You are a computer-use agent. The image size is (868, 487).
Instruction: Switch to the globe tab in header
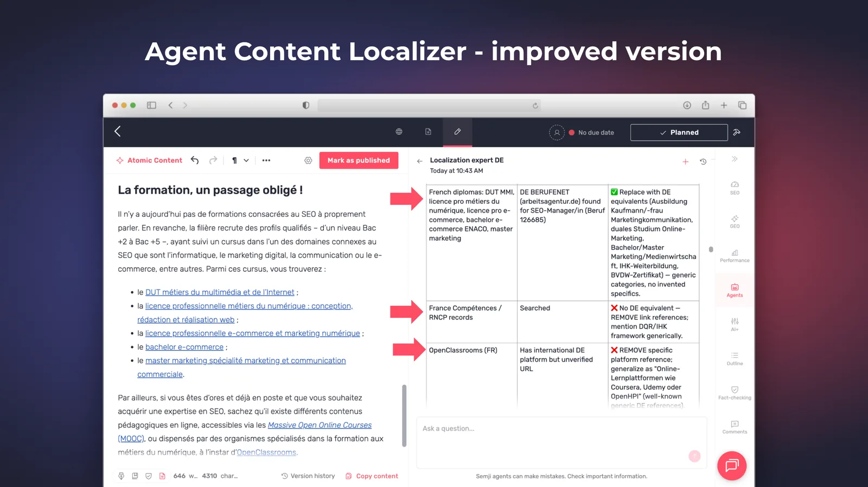click(399, 132)
